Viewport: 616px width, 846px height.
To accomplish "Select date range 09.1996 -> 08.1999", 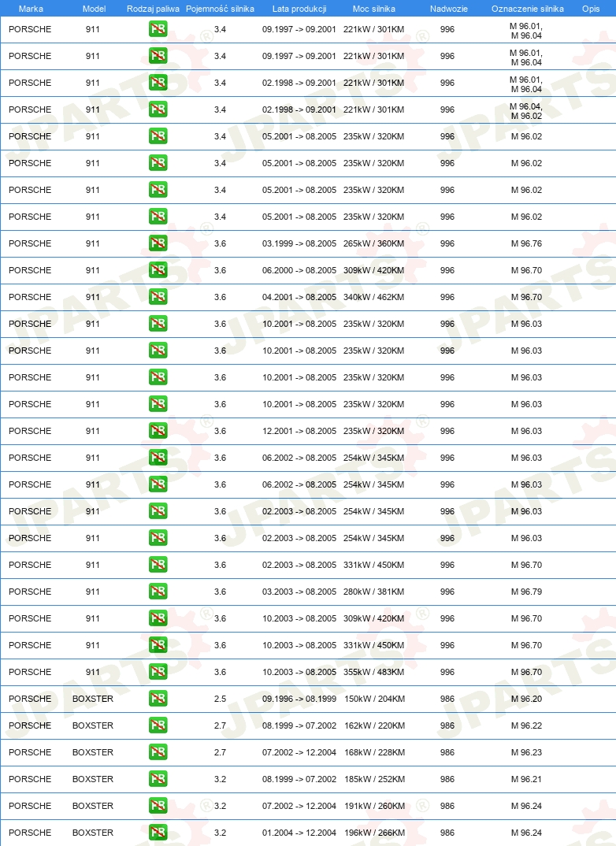I will click(299, 699).
